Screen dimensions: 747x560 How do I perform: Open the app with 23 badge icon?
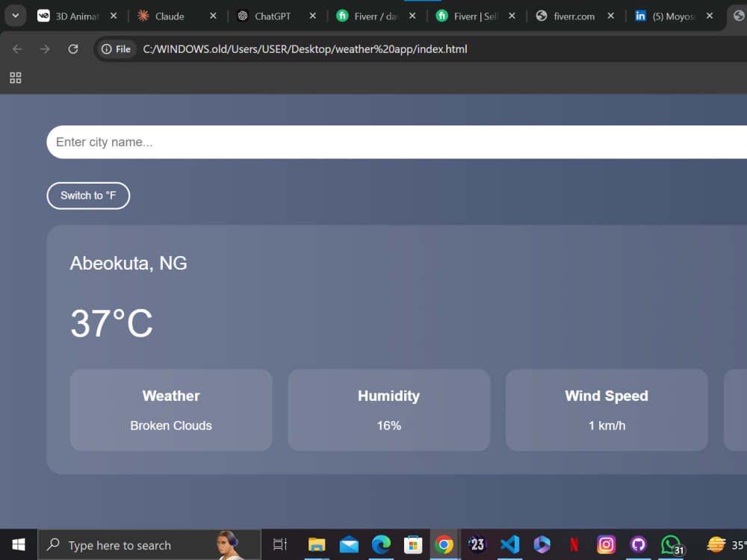pyautogui.click(x=477, y=544)
